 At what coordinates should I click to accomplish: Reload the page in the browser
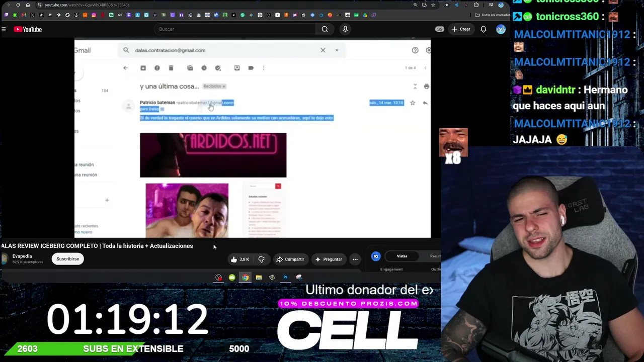coord(18,5)
